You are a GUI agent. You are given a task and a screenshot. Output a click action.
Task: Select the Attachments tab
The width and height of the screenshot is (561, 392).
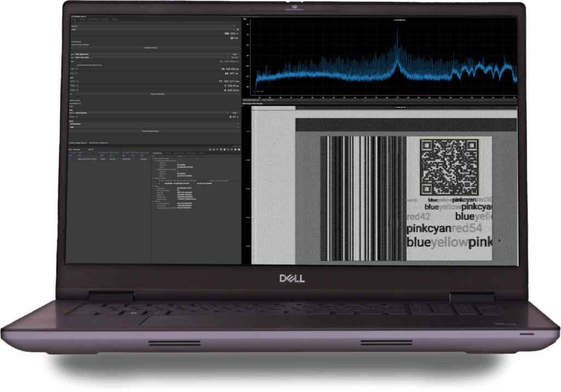[x=157, y=153]
